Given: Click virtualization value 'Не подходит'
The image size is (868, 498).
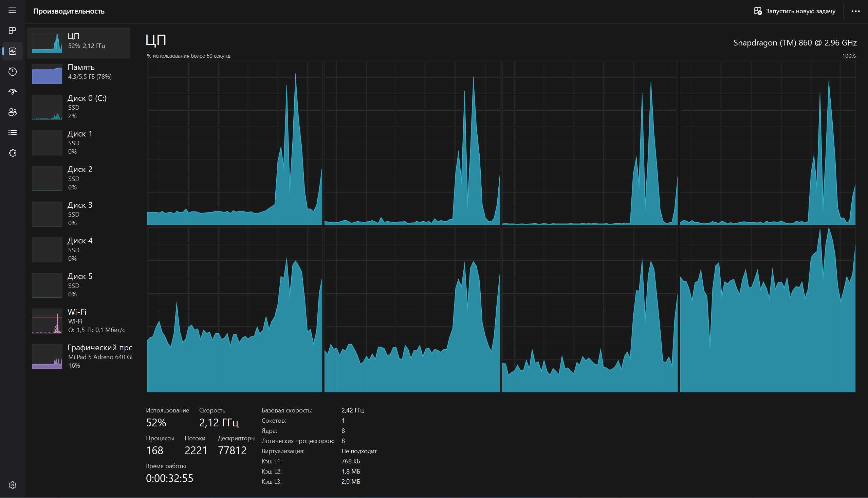Looking at the screenshot, I should click(359, 451).
